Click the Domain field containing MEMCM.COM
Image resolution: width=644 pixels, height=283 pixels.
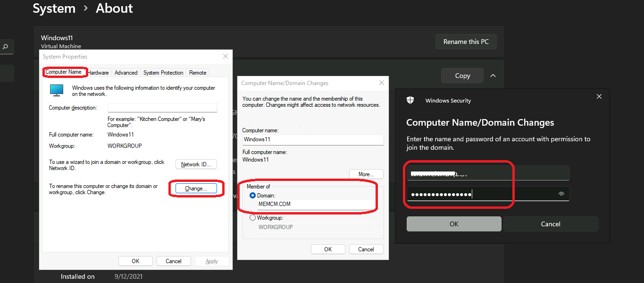(317, 204)
